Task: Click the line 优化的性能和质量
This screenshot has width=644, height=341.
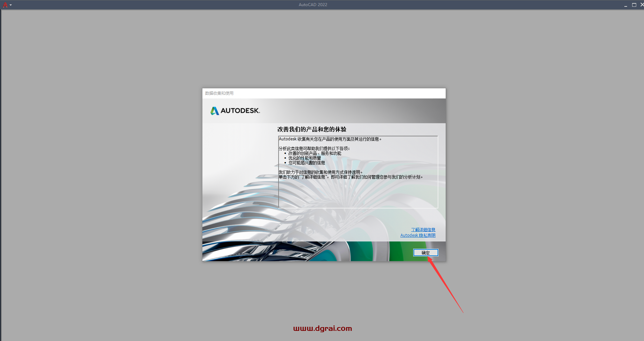Action: (x=305, y=158)
